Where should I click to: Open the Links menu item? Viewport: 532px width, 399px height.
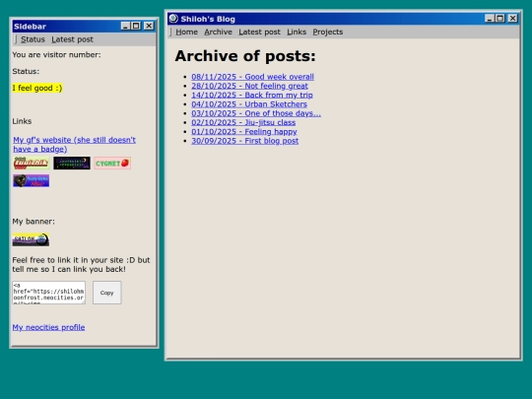[x=297, y=32]
